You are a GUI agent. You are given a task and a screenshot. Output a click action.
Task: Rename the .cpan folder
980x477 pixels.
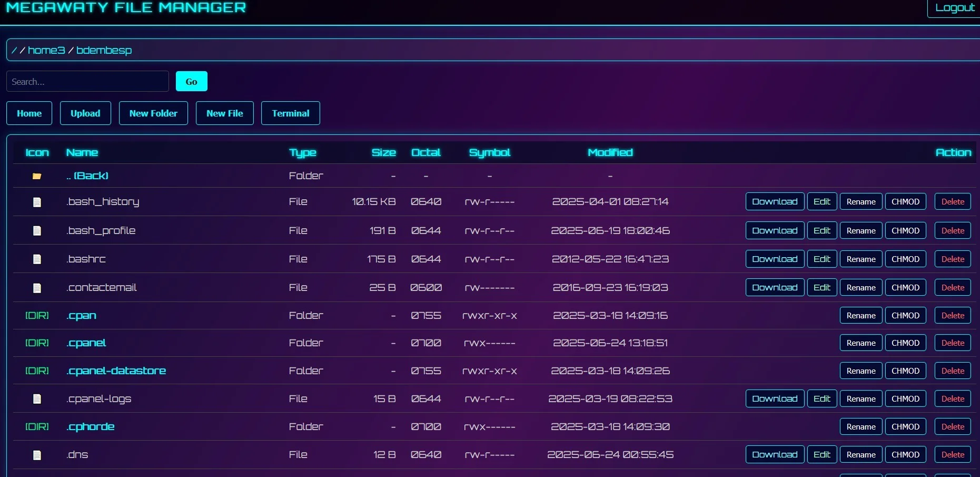860,315
